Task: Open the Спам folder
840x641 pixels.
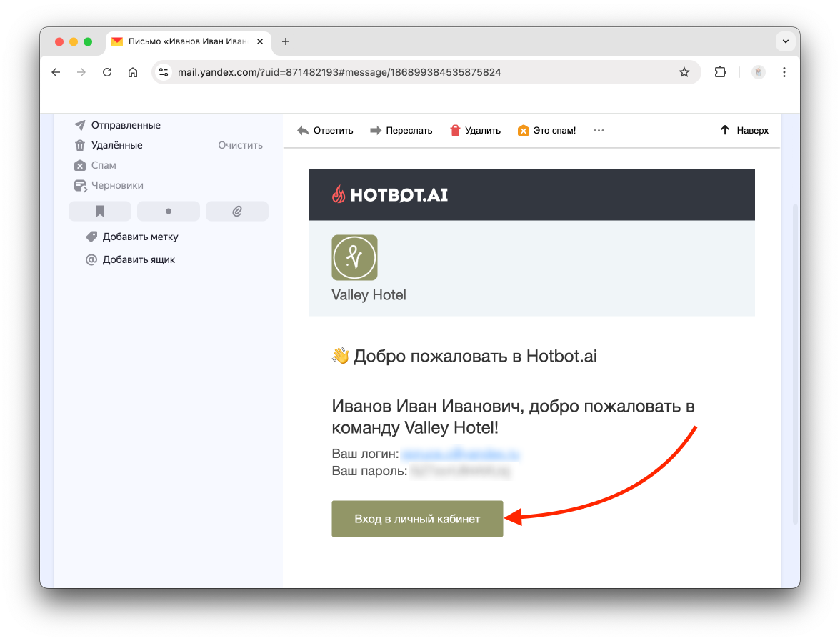Action: [104, 165]
